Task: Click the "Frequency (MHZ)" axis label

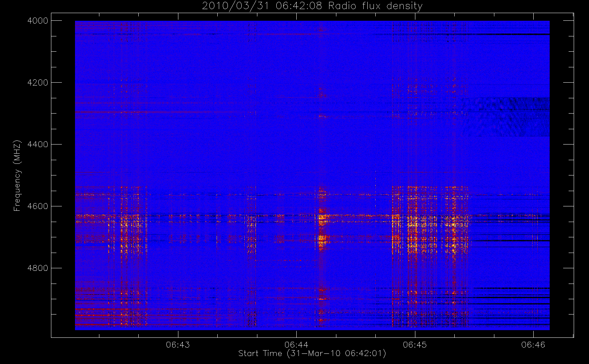Action: pos(17,175)
